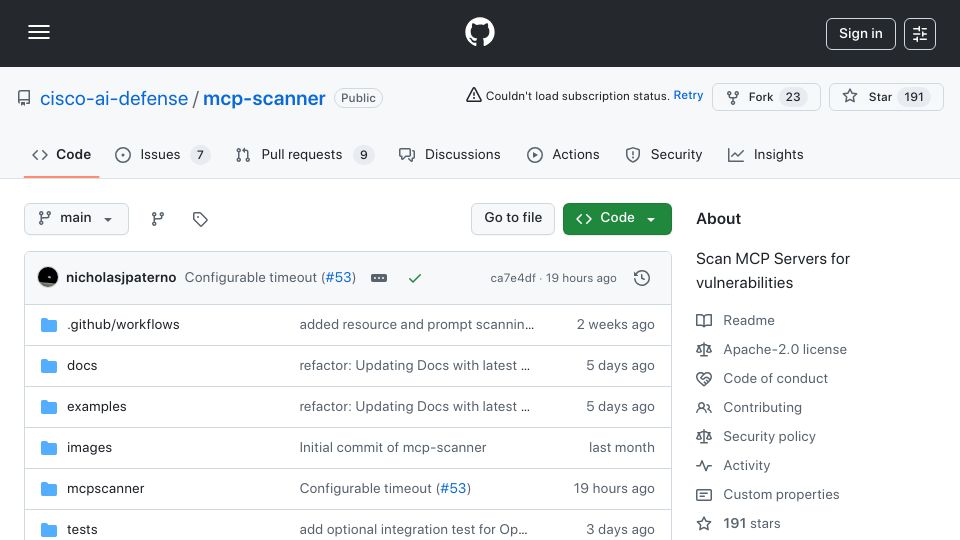Click the warning triangle icon
The height and width of the screenshot is (540, 960).
tap(473, 95)
